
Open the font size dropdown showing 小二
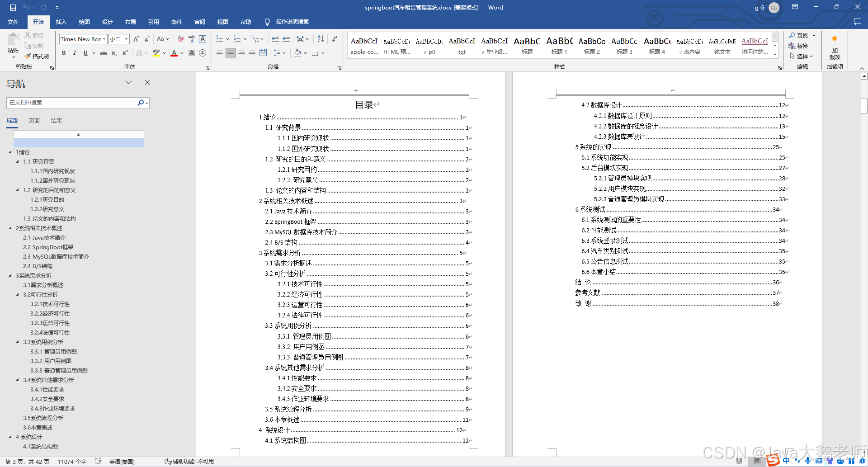tap(127, 39)
